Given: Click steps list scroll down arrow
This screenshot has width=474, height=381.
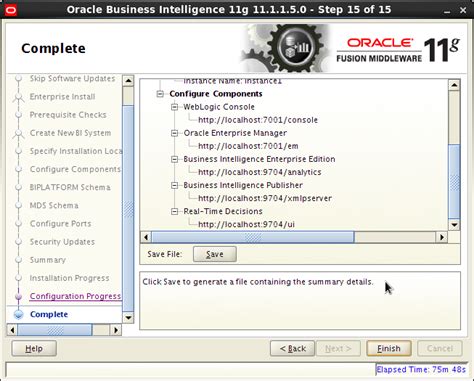Looking at the screenshot, I should [128, 318].
